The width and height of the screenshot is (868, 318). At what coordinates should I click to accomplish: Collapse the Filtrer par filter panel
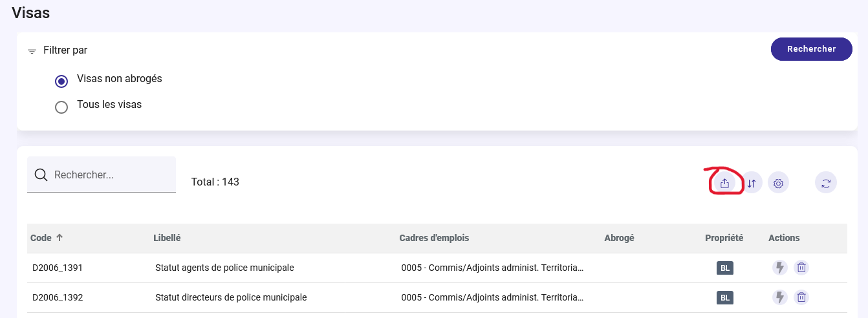(x=58, y=50)
